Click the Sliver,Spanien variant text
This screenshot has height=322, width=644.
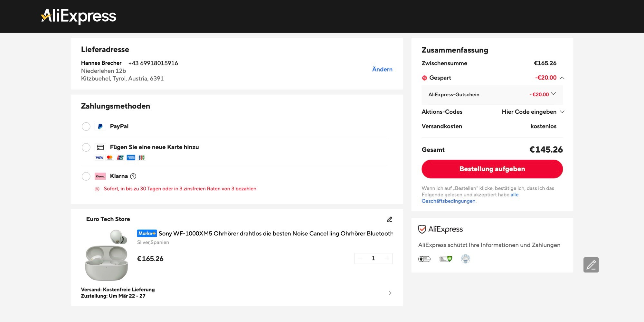(153, 242)
